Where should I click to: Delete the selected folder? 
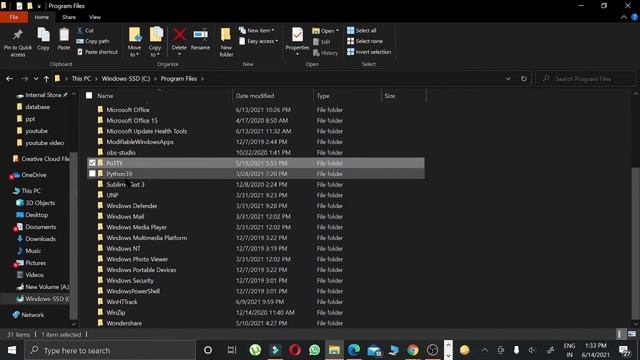coord(179,40)
